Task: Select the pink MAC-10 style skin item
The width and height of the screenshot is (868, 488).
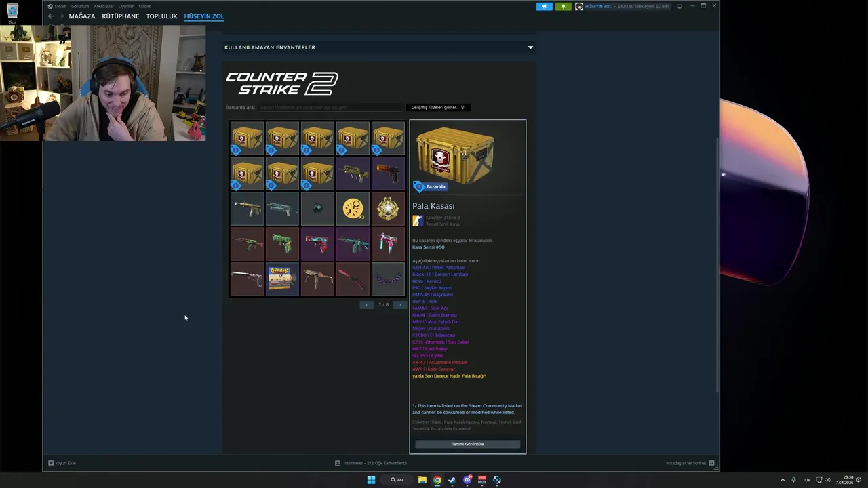Action: [388, 244]
